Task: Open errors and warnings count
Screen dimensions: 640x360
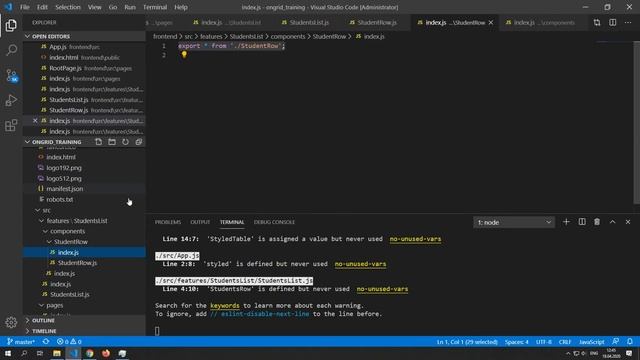Action: (x=69, y=342)
